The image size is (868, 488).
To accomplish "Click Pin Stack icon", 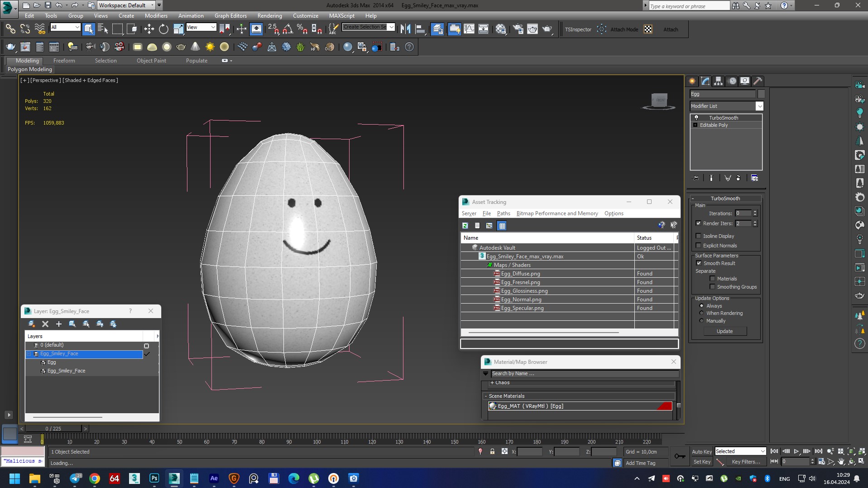I will (696, 178).
